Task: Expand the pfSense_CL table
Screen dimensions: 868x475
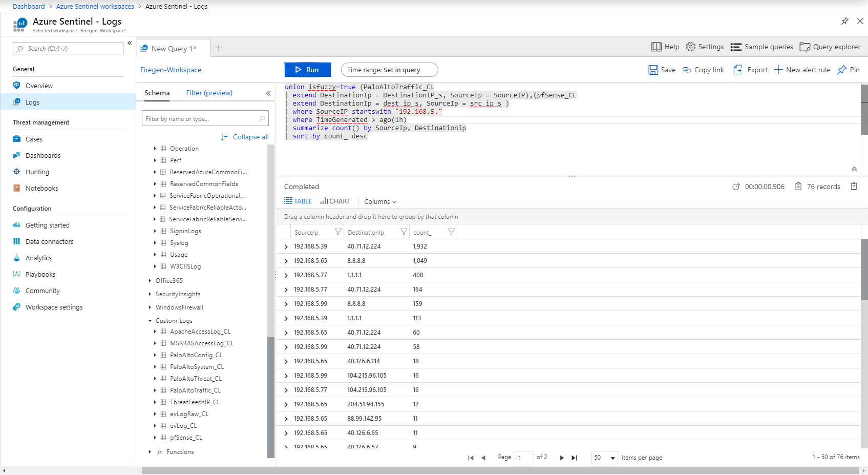Action: coord(155,437)
